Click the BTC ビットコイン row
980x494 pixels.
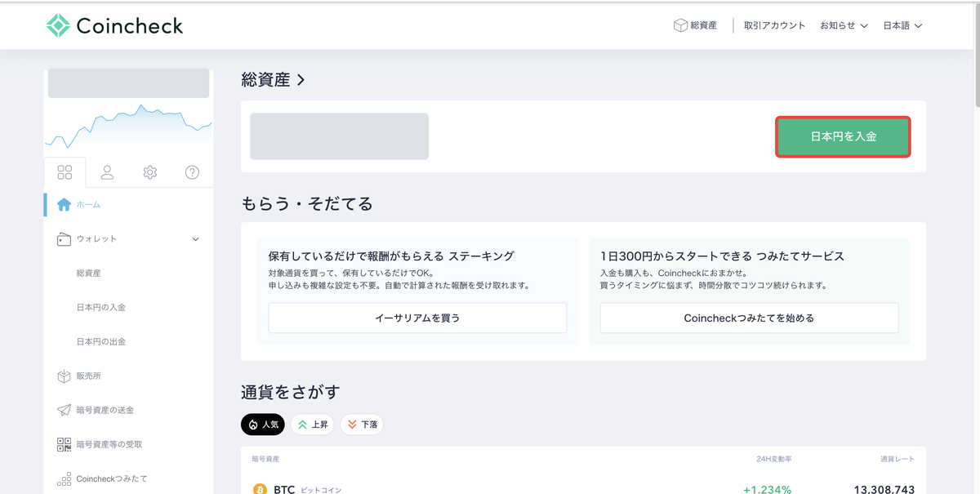(583, 488)
